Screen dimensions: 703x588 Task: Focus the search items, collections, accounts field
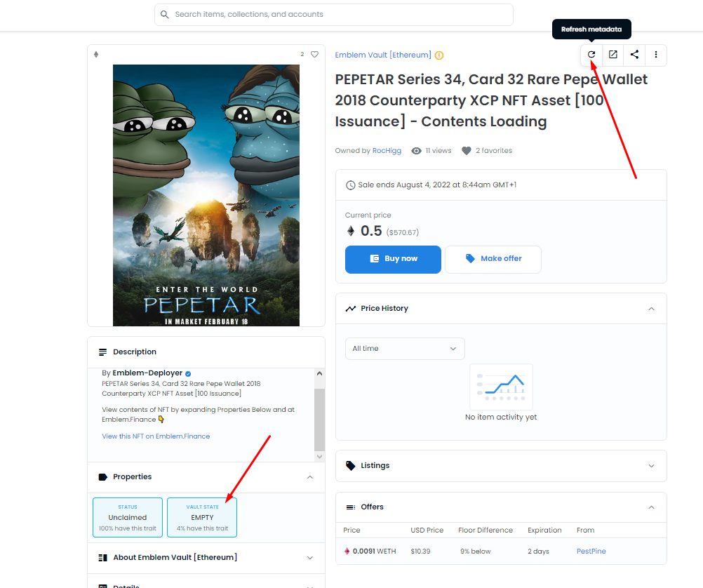click(334, 15)
